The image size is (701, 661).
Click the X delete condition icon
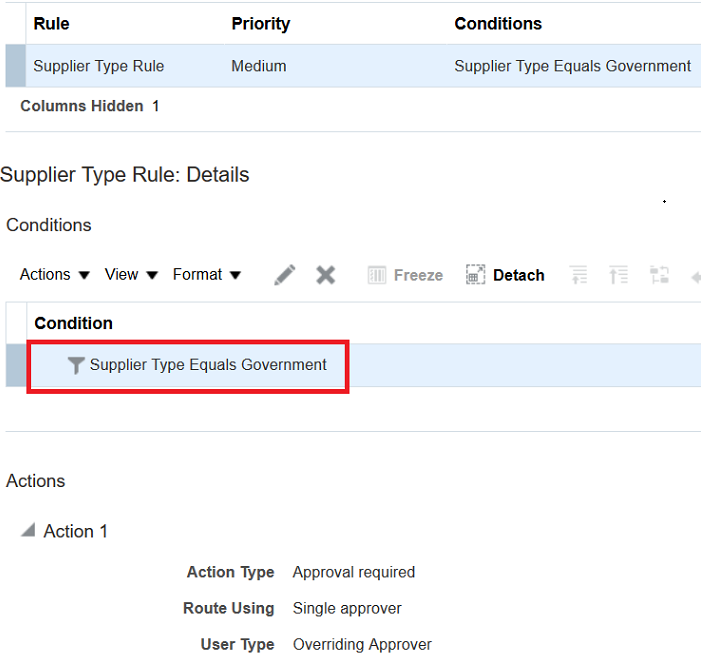[x=325, y=275]
